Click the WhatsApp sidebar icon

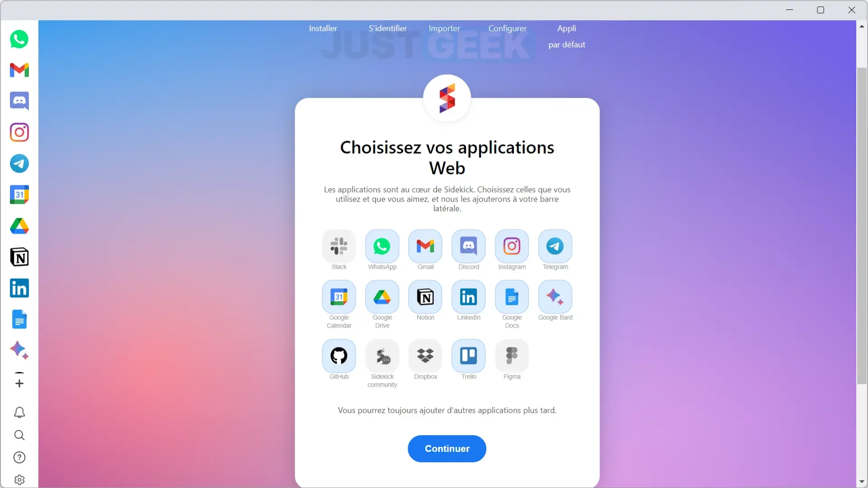click(x=19, y=39)
